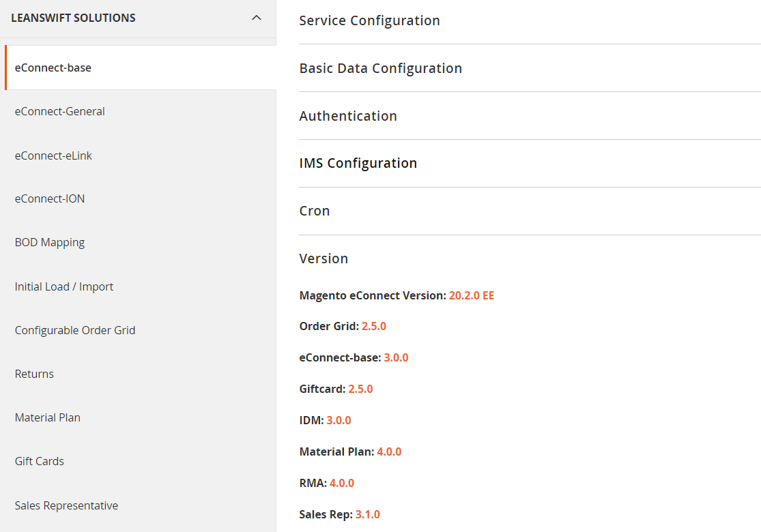The image size is (761, 532).
Task: Expand the Authentication section
Action: [x=348, y=116]
